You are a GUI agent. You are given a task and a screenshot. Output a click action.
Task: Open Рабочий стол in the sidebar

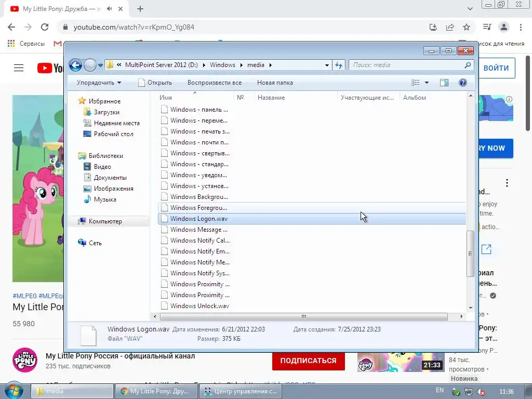point(114,134)
